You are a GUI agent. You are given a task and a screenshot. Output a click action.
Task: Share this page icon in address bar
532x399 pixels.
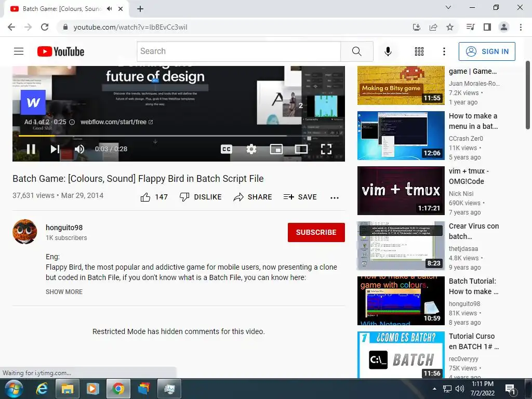click(x=433, y=27)
